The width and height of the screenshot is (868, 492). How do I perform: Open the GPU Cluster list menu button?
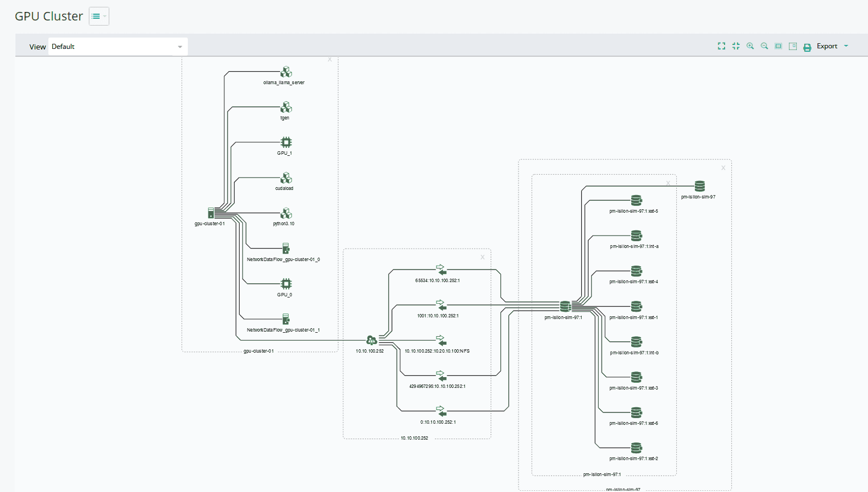coord(99,16)
